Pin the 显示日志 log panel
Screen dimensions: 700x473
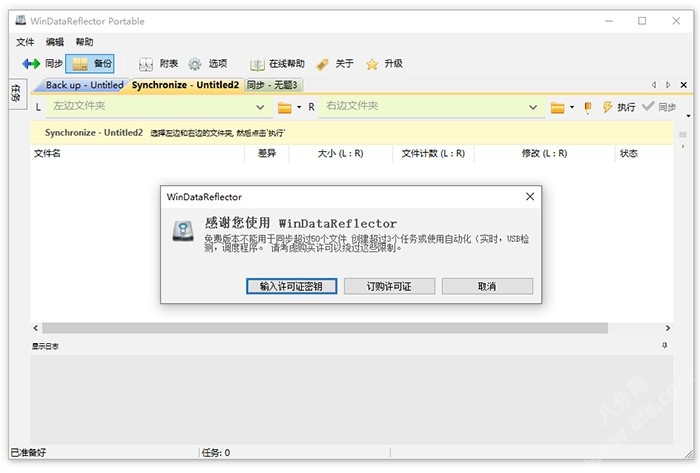point(665,345)
